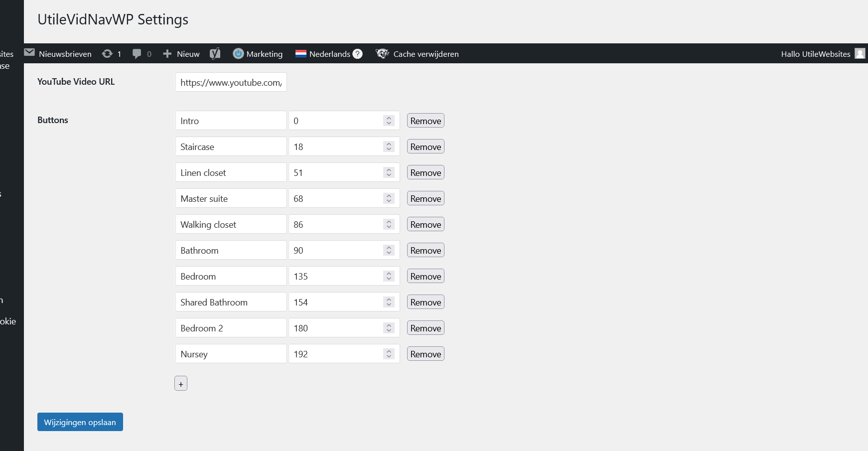Add a new button row with plus
The image size is (868, 451).
181,384
